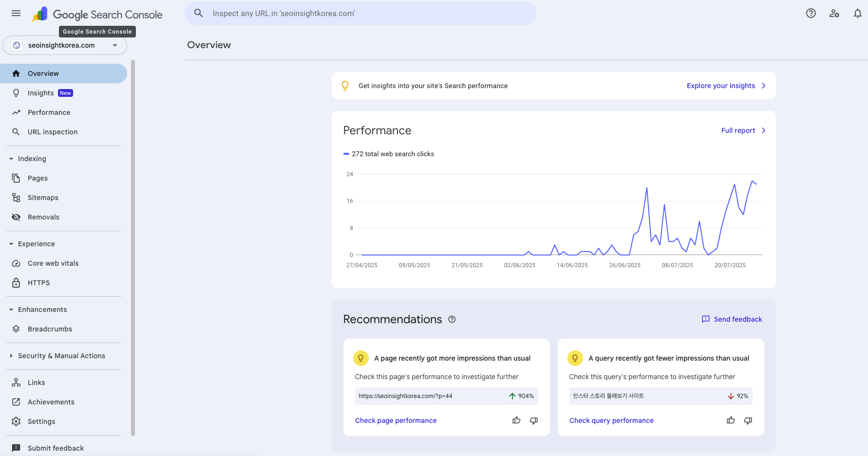Open the hamburger main menu
Image resolution: width=868 pixels, height=456 pixels.
point(16,13)
